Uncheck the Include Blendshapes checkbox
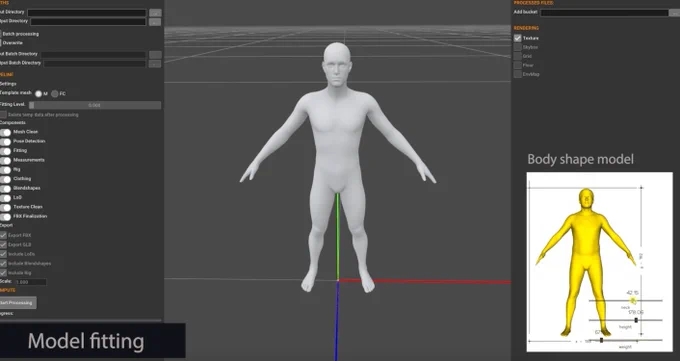Screen dimensions: 680x361 click(3, 263)
